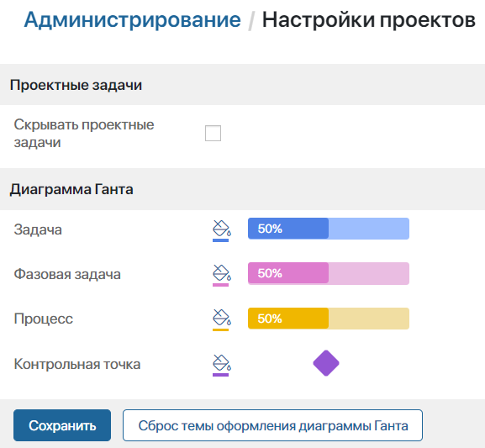This screenshot has height=448, width=485.
Task: Click the Контрольная точка row label
Action: [x=77, y=364]
